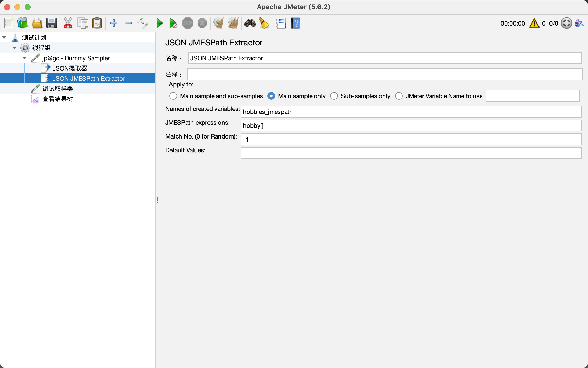Open Search with binoculars icon
The height and width of the screenshot is (368, 588).
[250, 23]
